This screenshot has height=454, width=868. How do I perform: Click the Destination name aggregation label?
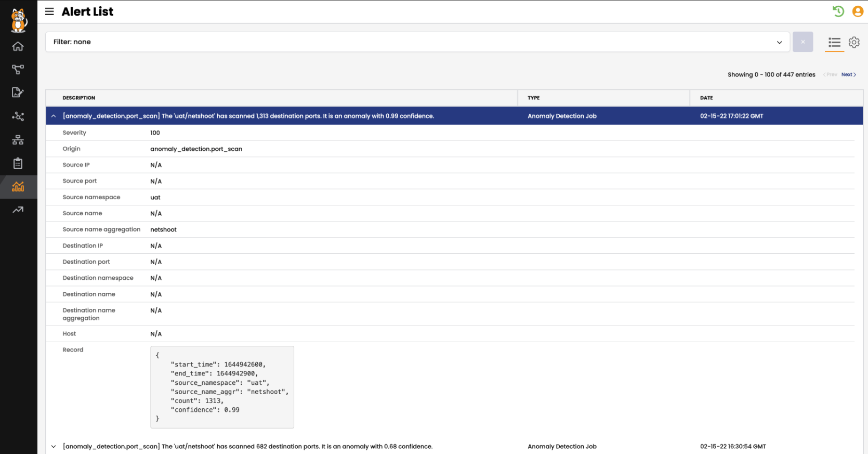[x=89, y=314]
